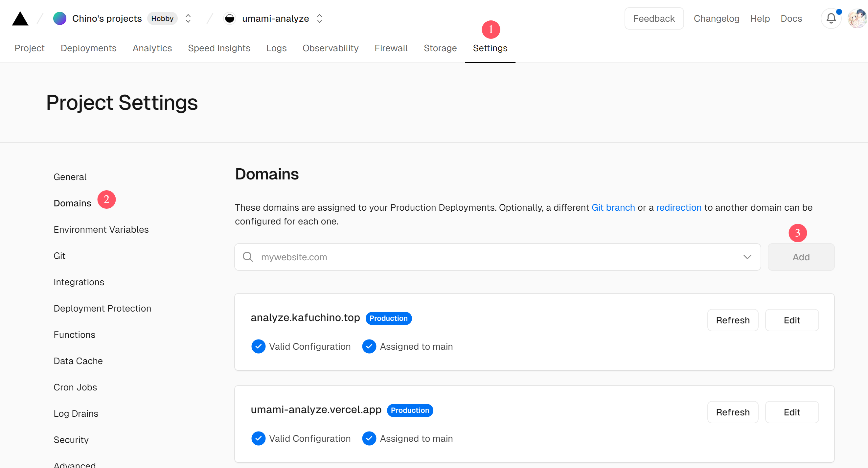The height and width of the screenshot is (468, 868).
Task: Click the Add domain button
Action: coord(801,257)
